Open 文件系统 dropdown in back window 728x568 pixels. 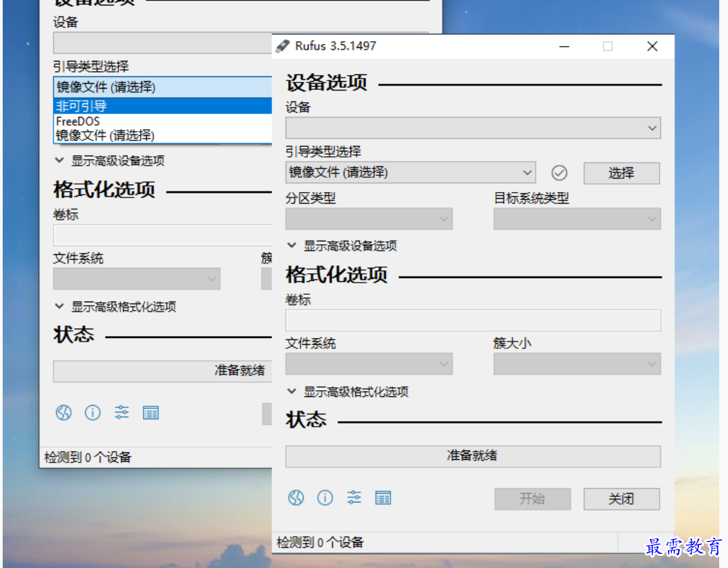coord(137,279)
